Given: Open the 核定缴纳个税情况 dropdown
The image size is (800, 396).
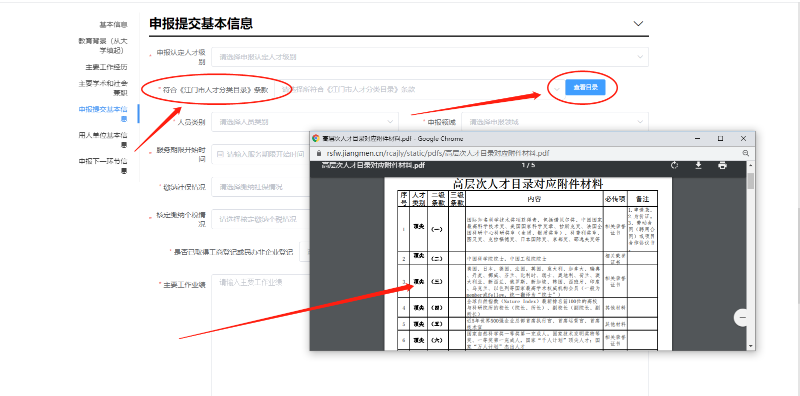Looking at the screenshot, I should [260, 219].
